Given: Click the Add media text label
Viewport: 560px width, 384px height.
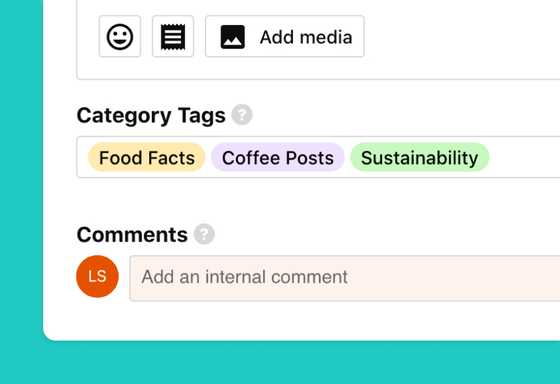Looking at the screenshot, I should click(306, 37).
